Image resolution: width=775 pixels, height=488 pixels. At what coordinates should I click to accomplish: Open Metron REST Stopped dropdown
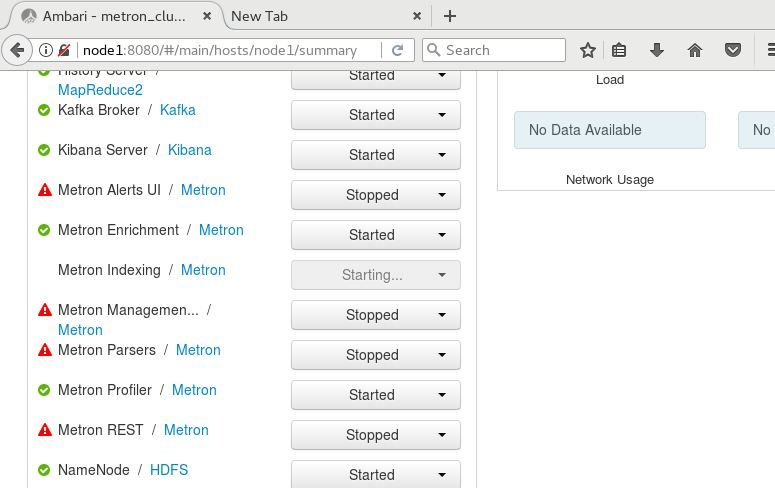click(376, 436)
